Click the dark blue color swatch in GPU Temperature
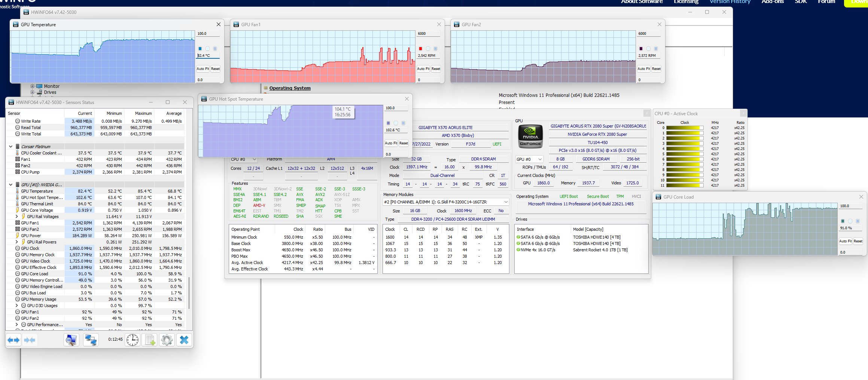 click(200, 49)
